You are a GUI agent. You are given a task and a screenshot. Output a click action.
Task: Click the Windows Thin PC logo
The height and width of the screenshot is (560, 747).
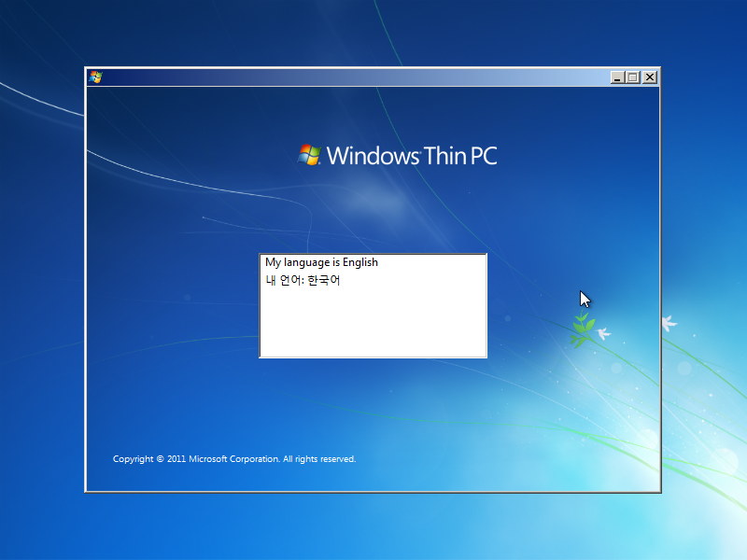pyautogui.click(x=398, y=155)
